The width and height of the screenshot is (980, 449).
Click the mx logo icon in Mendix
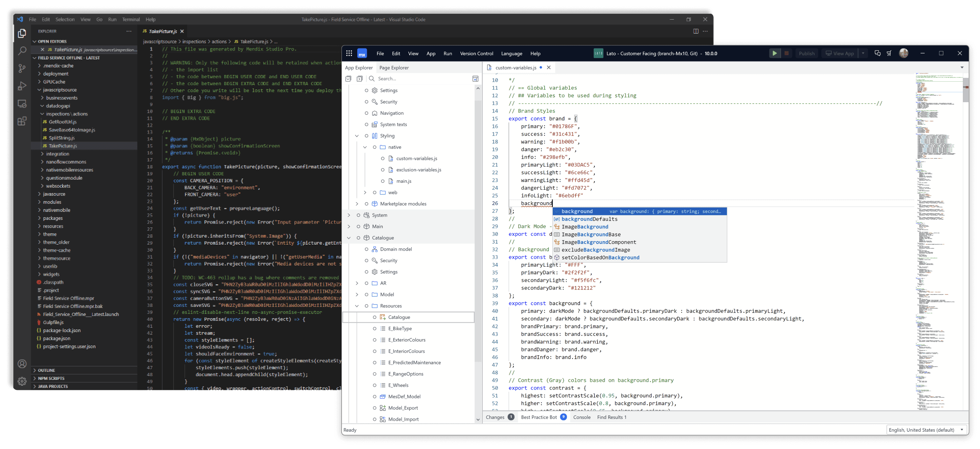pos(362,53)
